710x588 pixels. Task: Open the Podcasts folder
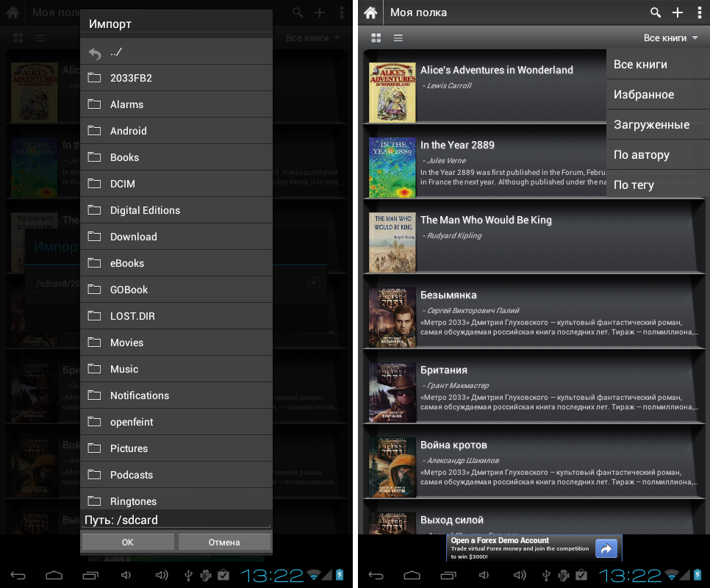click(x=176, y=476)
